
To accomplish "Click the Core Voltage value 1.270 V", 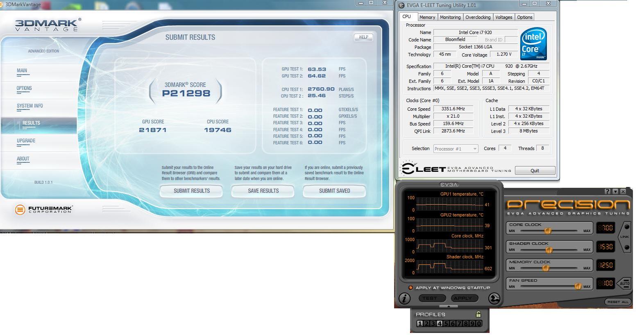I will [x=503, y=55].
